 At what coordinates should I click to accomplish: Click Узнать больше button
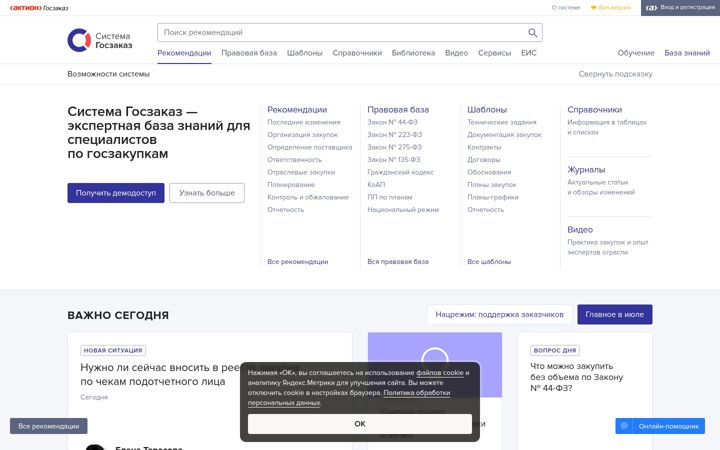[207, 193]
